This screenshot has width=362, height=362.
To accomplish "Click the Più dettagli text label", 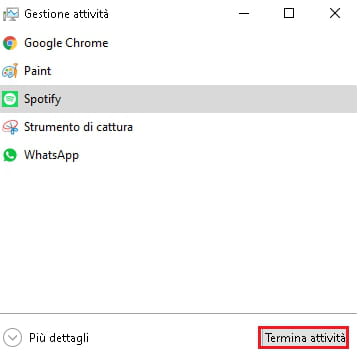I will click(59, 338).
